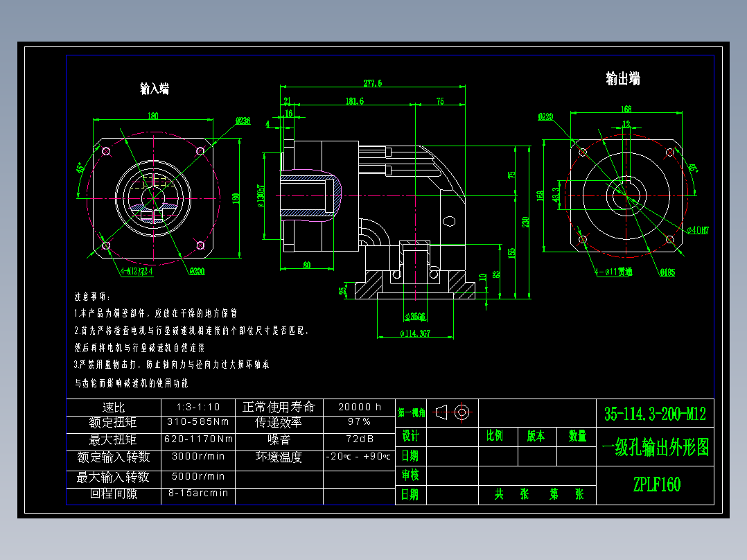Image resolution: width=747 pixels, height=560 pixels.
Task: Click the 比例 column header
Action: [x=496, y=437]
